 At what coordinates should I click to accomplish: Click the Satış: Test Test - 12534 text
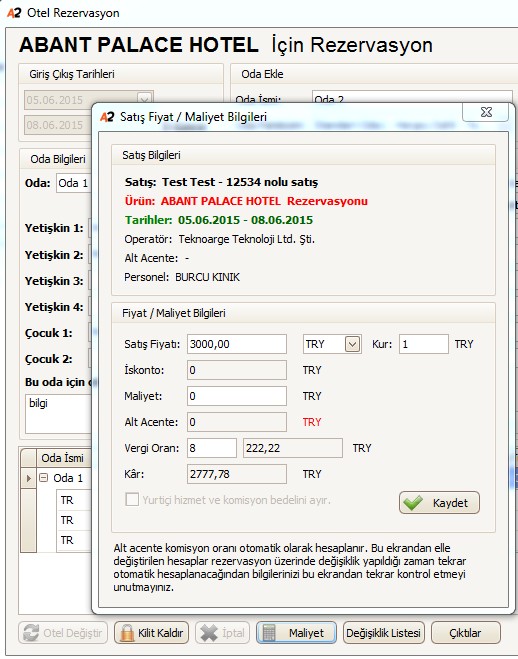(221, 182)
